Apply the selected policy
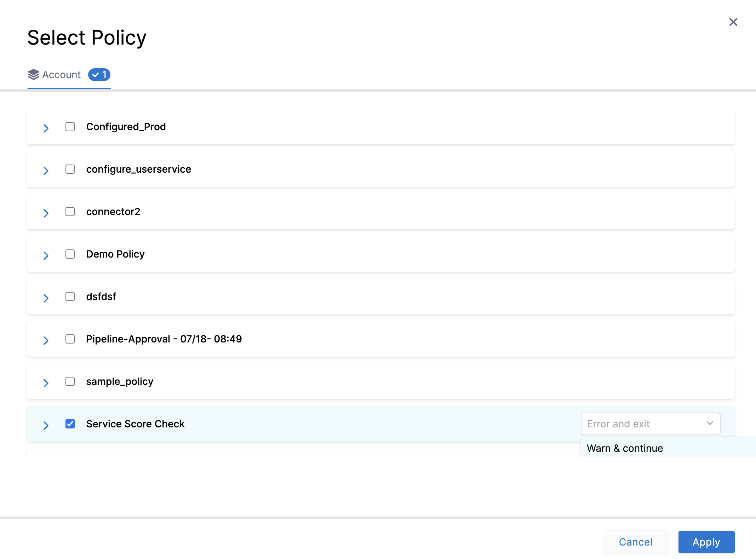This screenshot has width=756, height=559. (706, 542)
